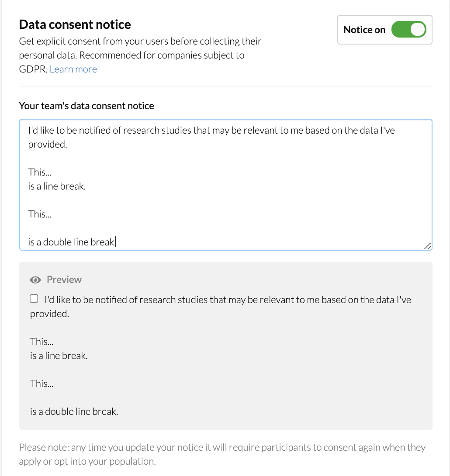This screenshot has width=450, height=476.
Task: Click the second "This..." line in the textarea
Action: pos(40,214)
